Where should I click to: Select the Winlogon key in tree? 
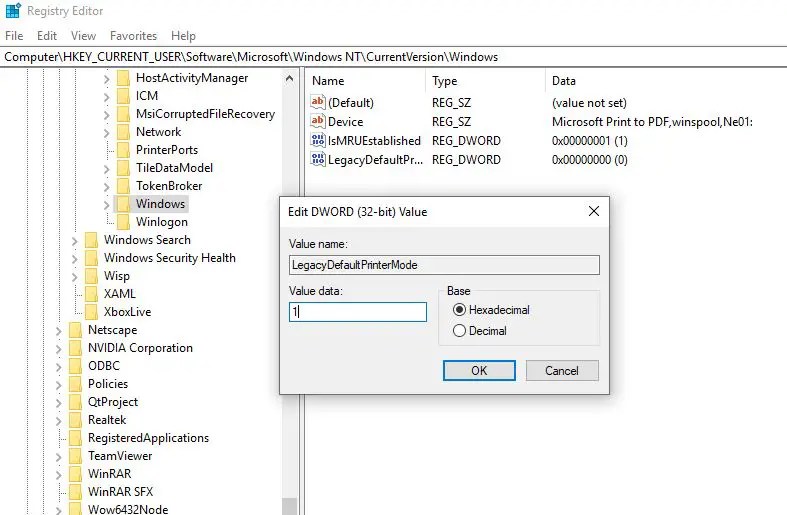(x=162, y=222)
